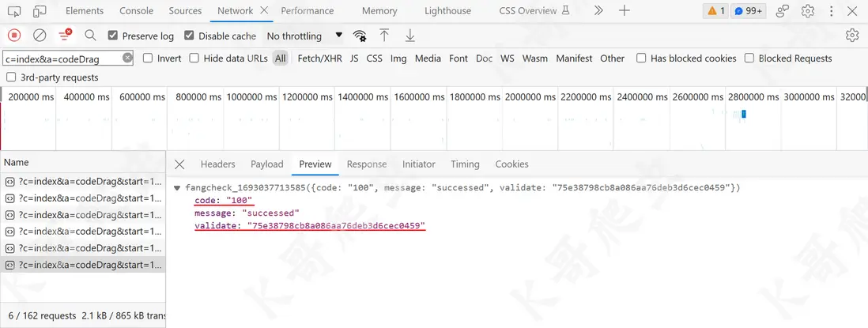The height and width of the screenshot is (328, 868).
Task: Export HAR file with down arrow
Action: point(409,36)
